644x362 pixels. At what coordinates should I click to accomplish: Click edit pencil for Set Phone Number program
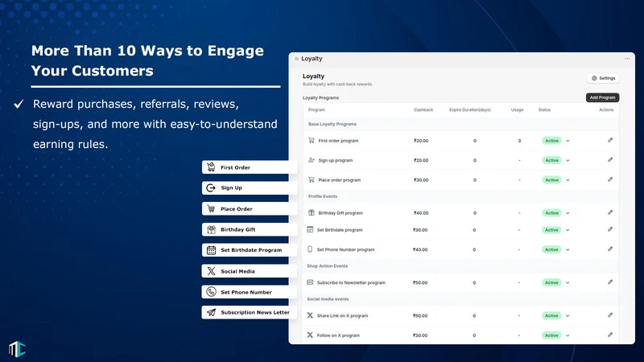(x=610, y=249)
